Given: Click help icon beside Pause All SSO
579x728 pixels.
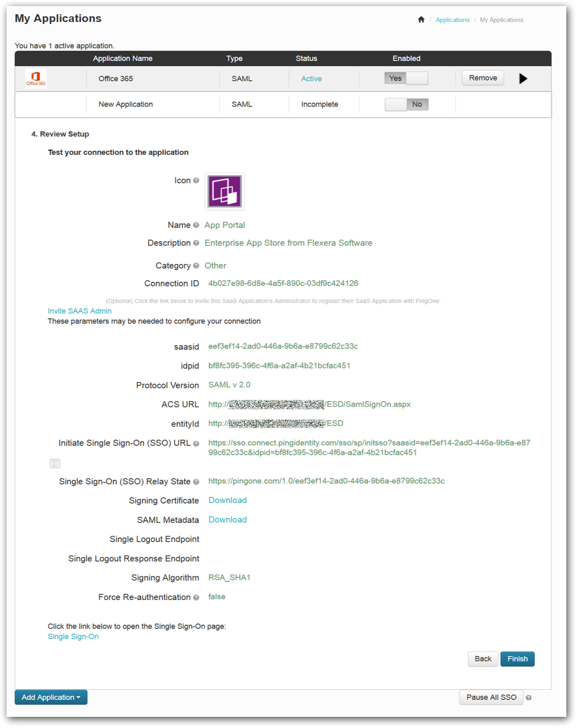Looking at the screenshot, I should point(529,698).
